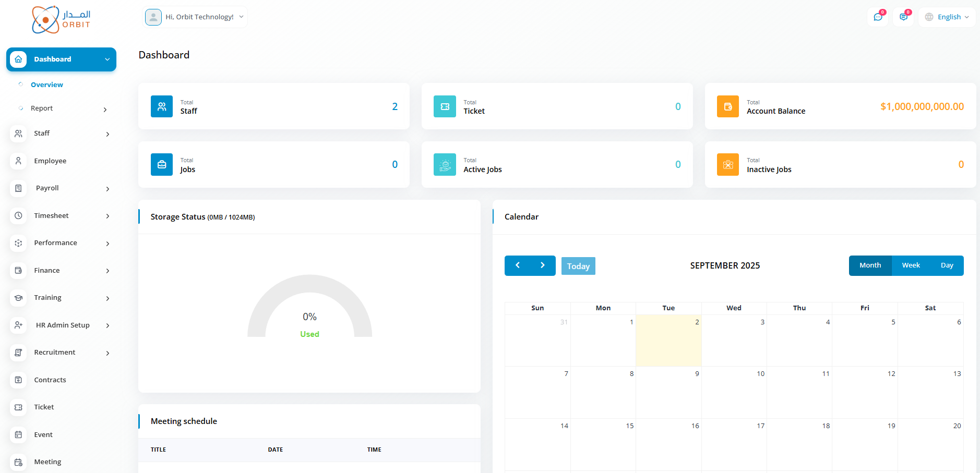Screen dimensions: 980x473
Task: Click the Today calendar button
Action: 578,266
